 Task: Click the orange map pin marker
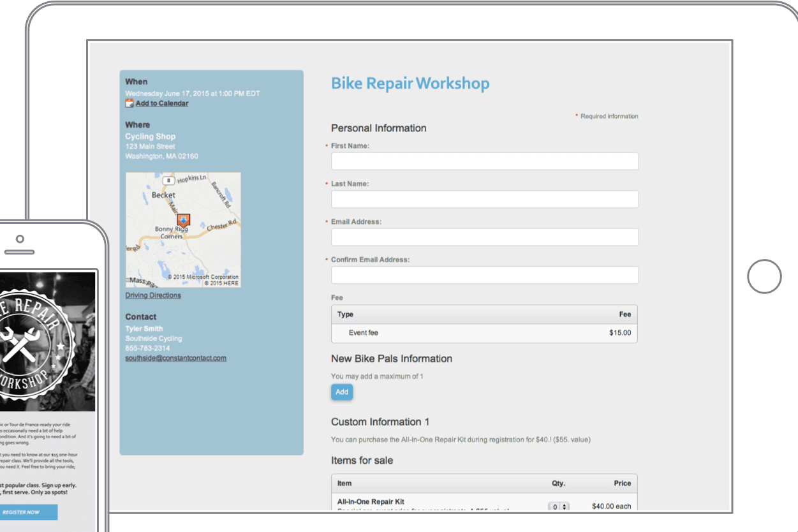coord(183,221)
